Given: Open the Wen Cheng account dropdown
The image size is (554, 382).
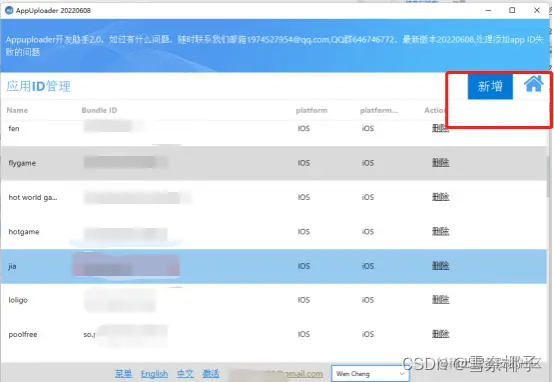Looking at the screenshot, I should pos(370,374).
